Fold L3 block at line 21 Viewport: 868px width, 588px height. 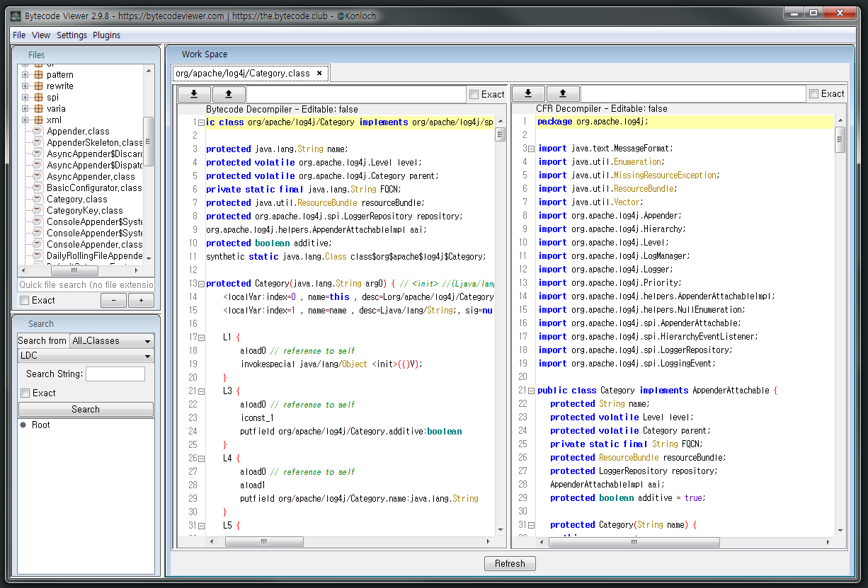pyautogui.click(x=202, y=391)
